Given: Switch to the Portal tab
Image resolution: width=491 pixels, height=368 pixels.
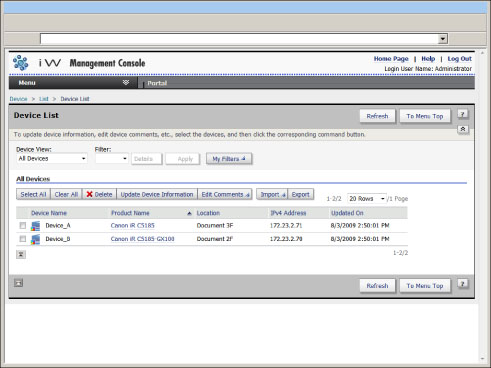Looking at the screenshot, I should coord(157,83).
